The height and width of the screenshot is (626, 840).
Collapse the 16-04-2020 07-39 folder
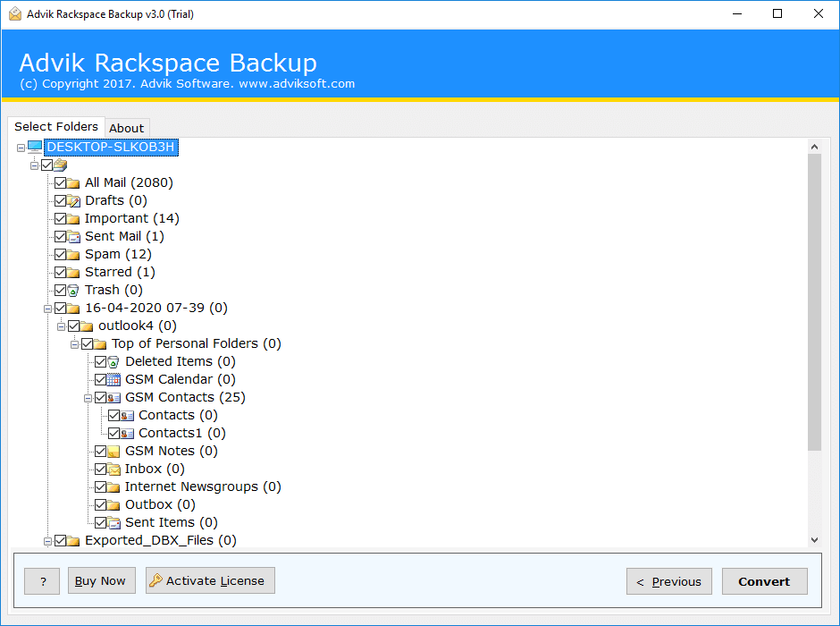click(x=47, y=309)
